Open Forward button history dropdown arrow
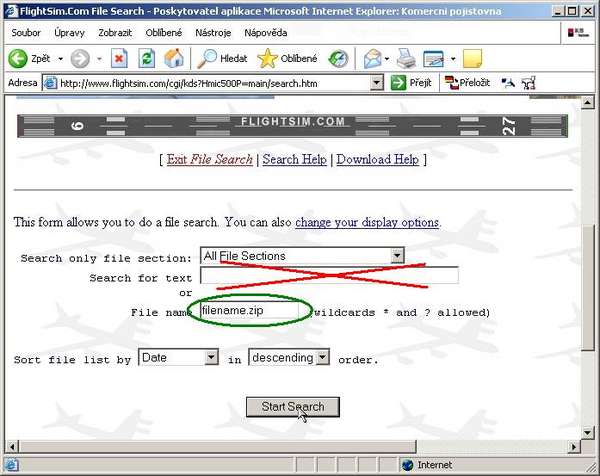The height and width of the screenshot is (476, 600). coord(99,59)
